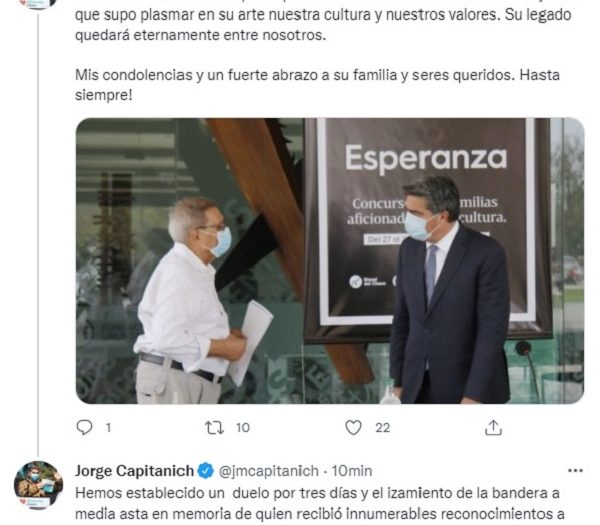Click the tweet text mentioning legado
The width and height of the screenshot is (600, 525).
point(323,25)
